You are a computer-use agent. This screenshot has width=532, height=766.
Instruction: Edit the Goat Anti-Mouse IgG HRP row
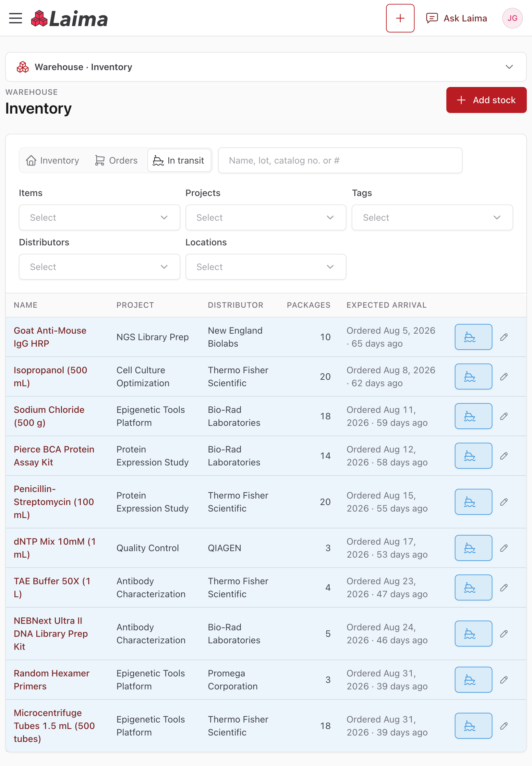504,337
